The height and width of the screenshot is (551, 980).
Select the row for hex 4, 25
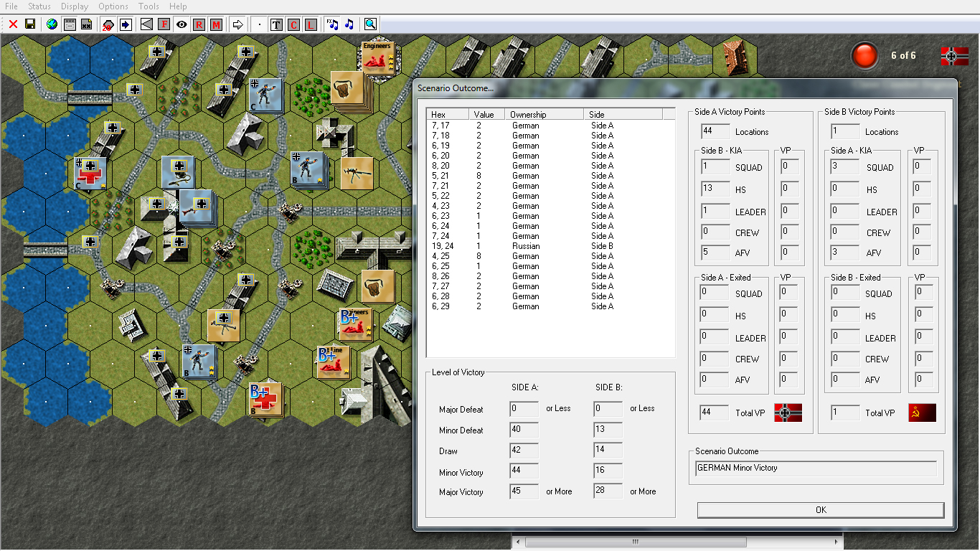tap(550, 256)
